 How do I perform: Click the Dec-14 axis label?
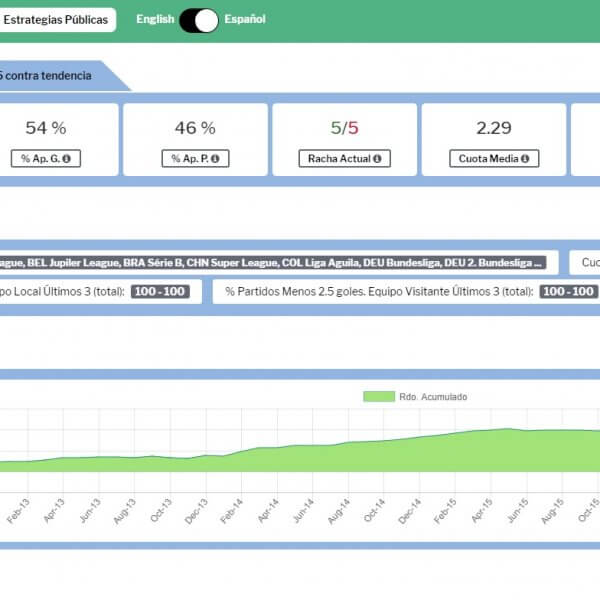click(410, 511)
